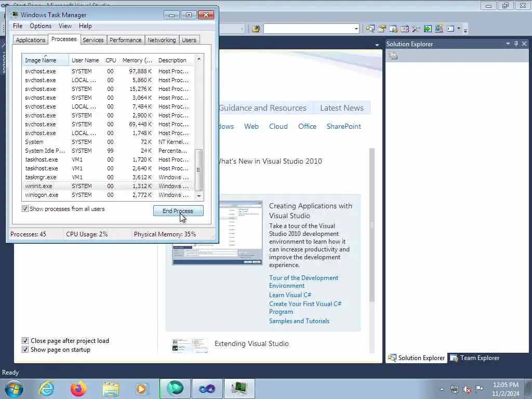Open the Help menu in Task Manager
Viewport: 532px width, 399px height.
(x=85, y=26)
